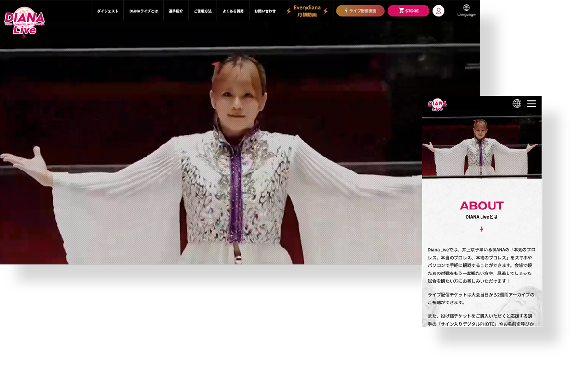Viewport: 588px width, 366px height.
Task: Open the ダイジェスト menu item
Action: 107,11
